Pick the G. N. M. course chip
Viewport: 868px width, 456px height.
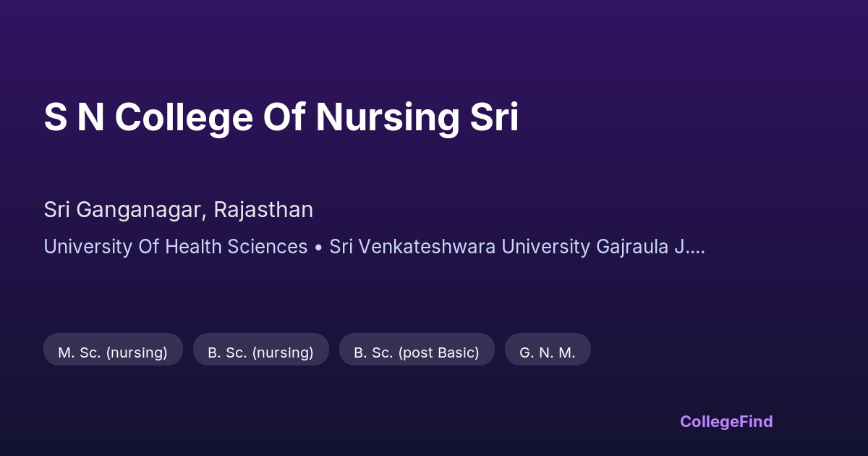[x=548, y=352]
